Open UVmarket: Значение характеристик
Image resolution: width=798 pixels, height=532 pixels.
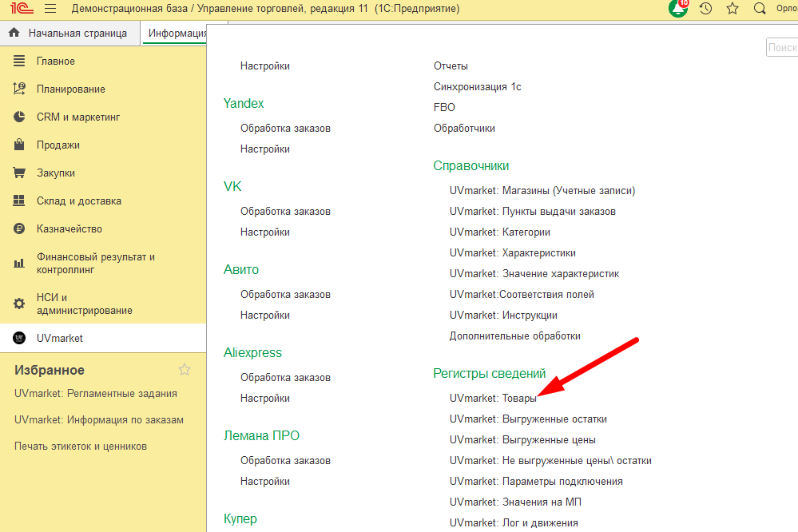(534, 274)
